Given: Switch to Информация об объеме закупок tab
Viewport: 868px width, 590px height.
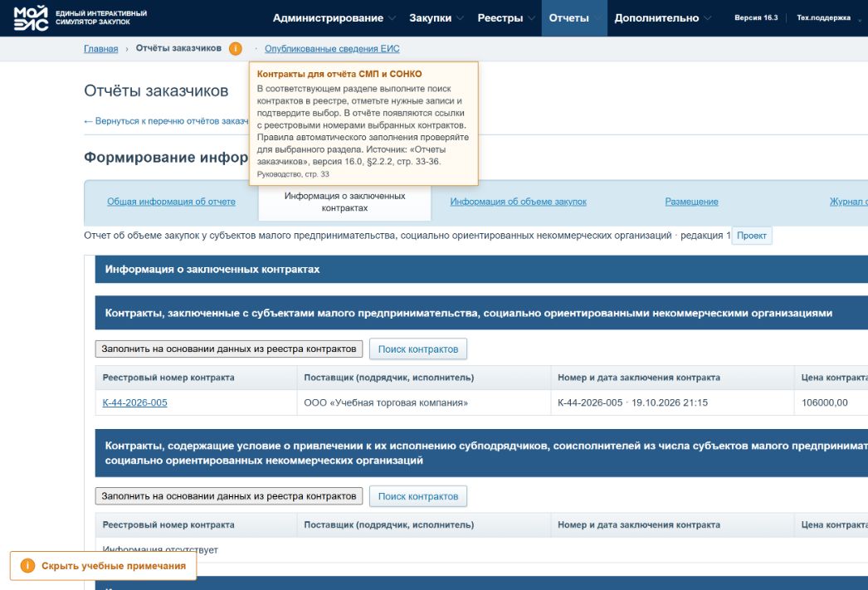Looking at the screenshot, I should pyautogui.click(x=518, y=202).
